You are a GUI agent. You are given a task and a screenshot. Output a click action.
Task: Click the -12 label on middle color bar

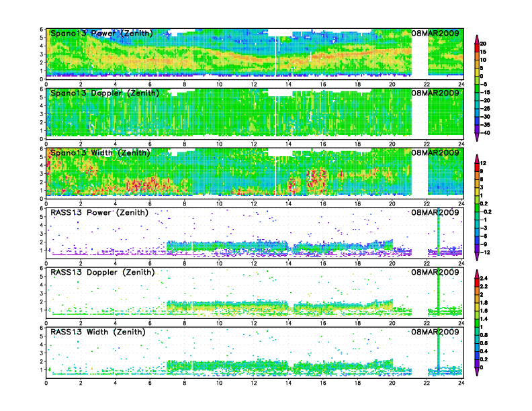click(485, 253)
